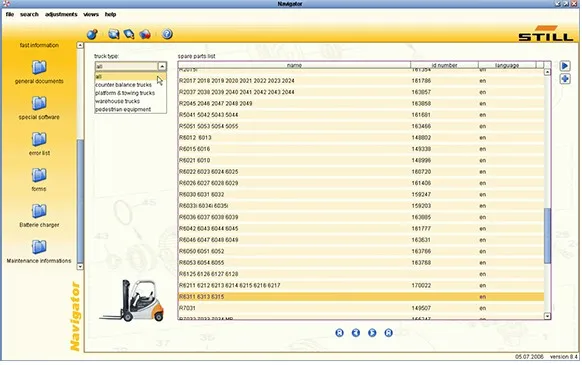Open the adjustments menu
The image size is (582, 365).
tap(61, 14)
